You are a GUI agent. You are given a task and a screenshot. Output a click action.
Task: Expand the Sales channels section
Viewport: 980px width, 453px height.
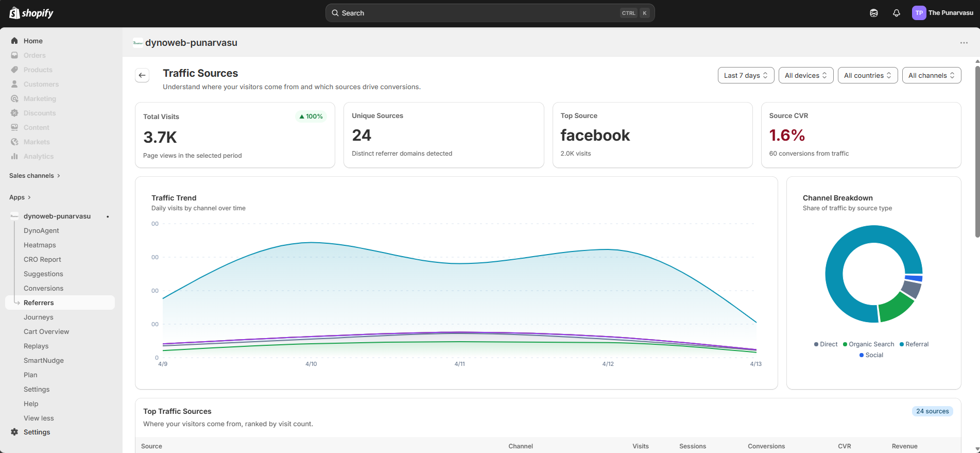coord(35,176)
